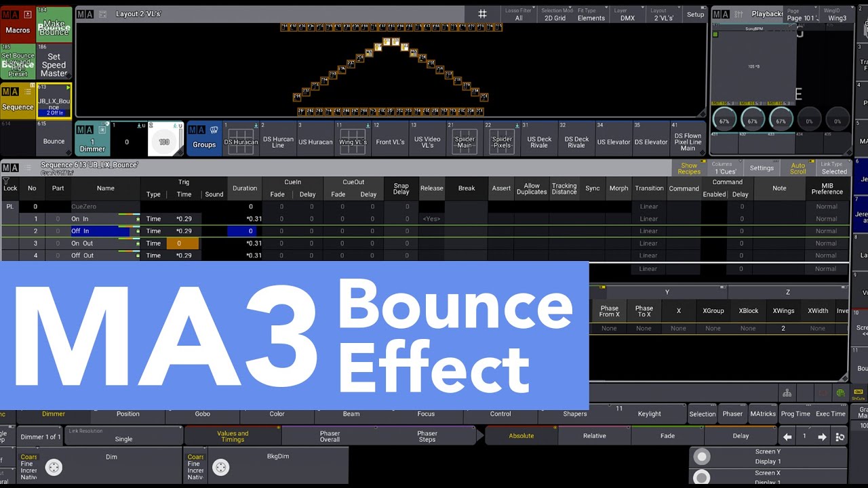Toggle Values and Timings mode

point(233,436)
